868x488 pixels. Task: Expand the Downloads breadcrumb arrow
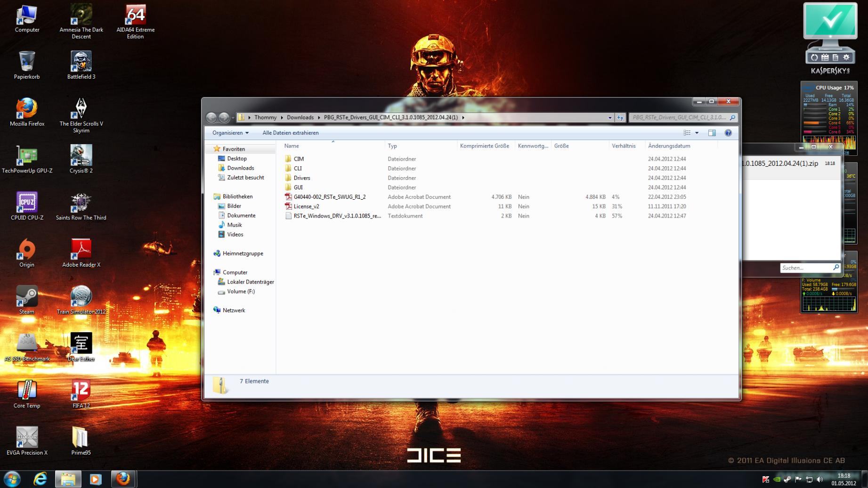(x=319, y=117)
